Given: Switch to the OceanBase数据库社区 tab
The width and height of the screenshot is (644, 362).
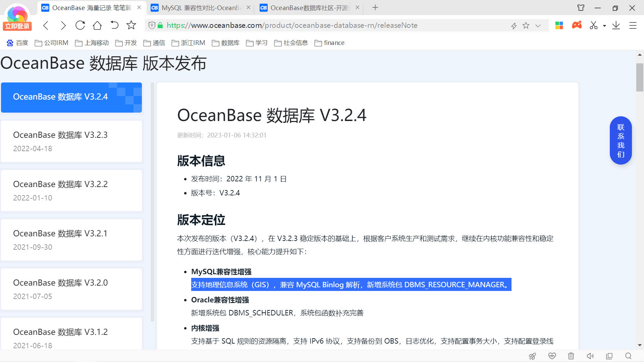Looking at the screenshot, I should [x=310, y=8].
